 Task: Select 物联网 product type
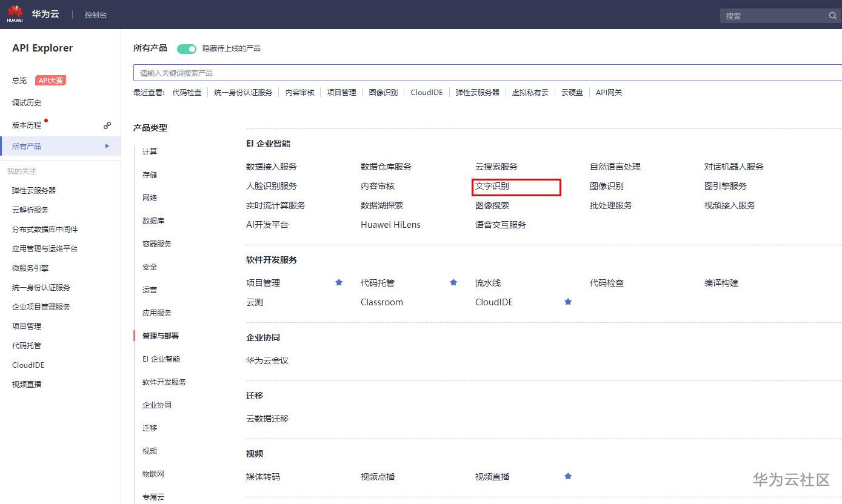pos(153,474)
